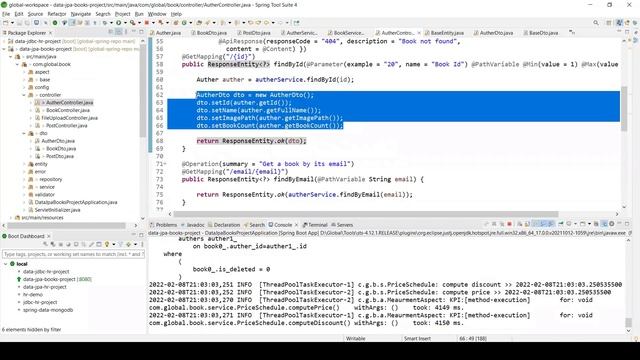
Task: Click the Debug bug toolbar icon
Action: point(104,23)
